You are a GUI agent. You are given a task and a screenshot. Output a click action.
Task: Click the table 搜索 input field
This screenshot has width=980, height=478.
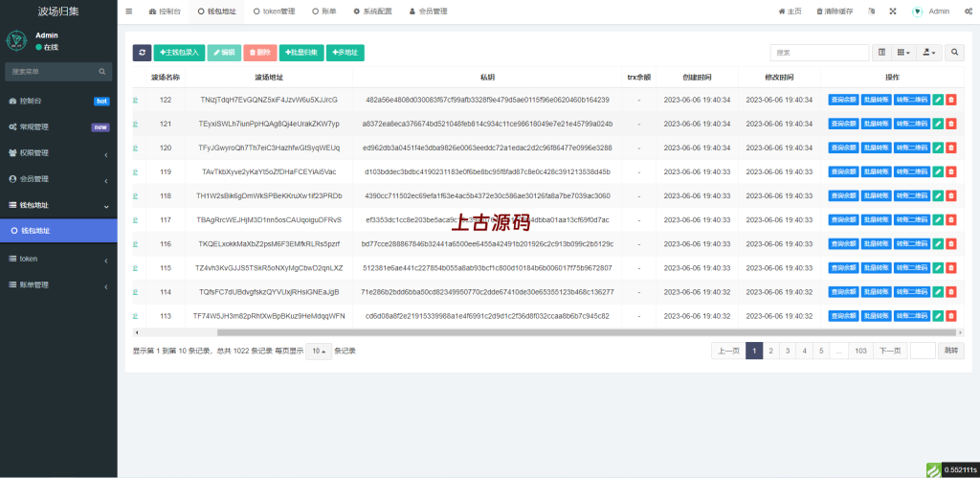coord(819,54)
